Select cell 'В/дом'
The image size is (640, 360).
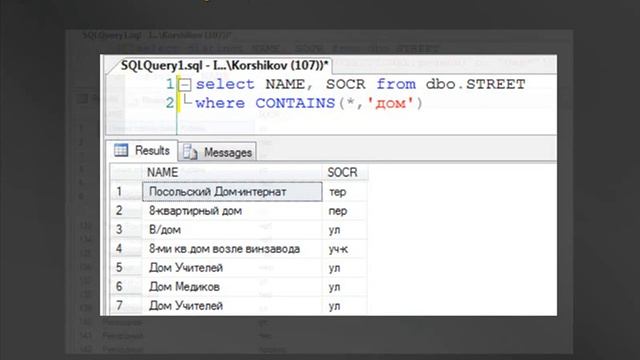click(232, 229)
